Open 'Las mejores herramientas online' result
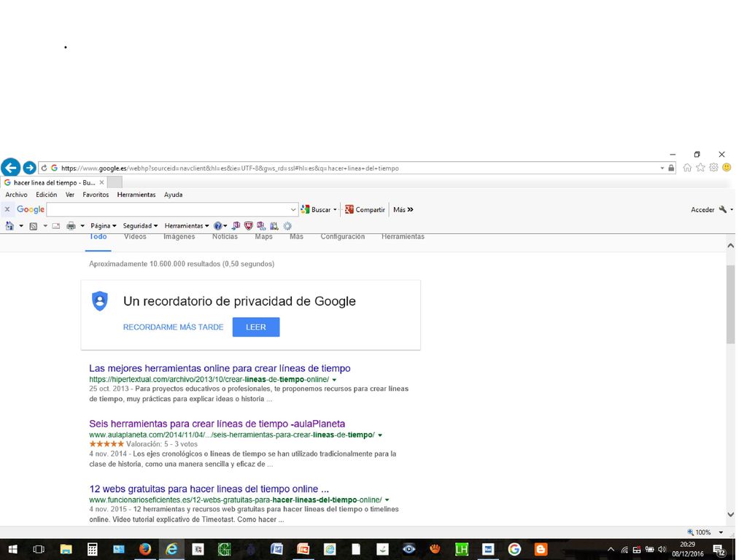Screen dimensions: 747x560 [220, 368]
